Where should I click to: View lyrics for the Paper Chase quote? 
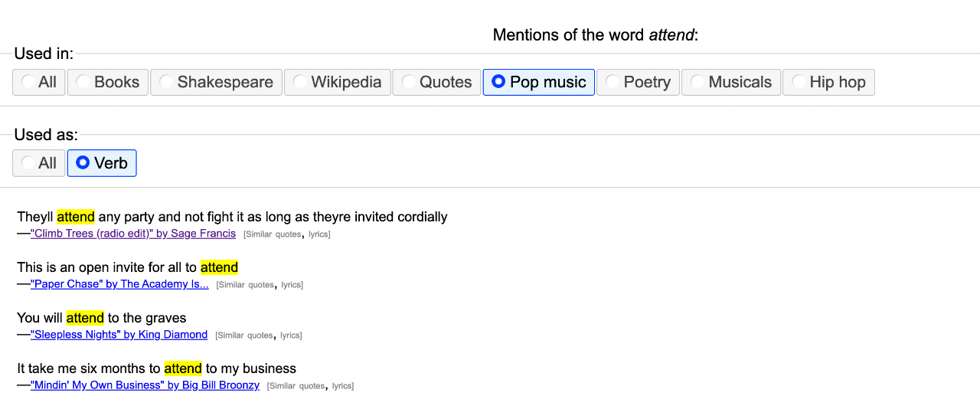[x=292, y=285]
